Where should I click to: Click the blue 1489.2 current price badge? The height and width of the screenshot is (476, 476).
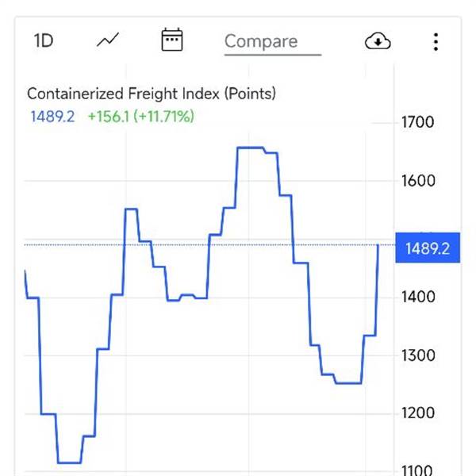(x=427, y=248)
